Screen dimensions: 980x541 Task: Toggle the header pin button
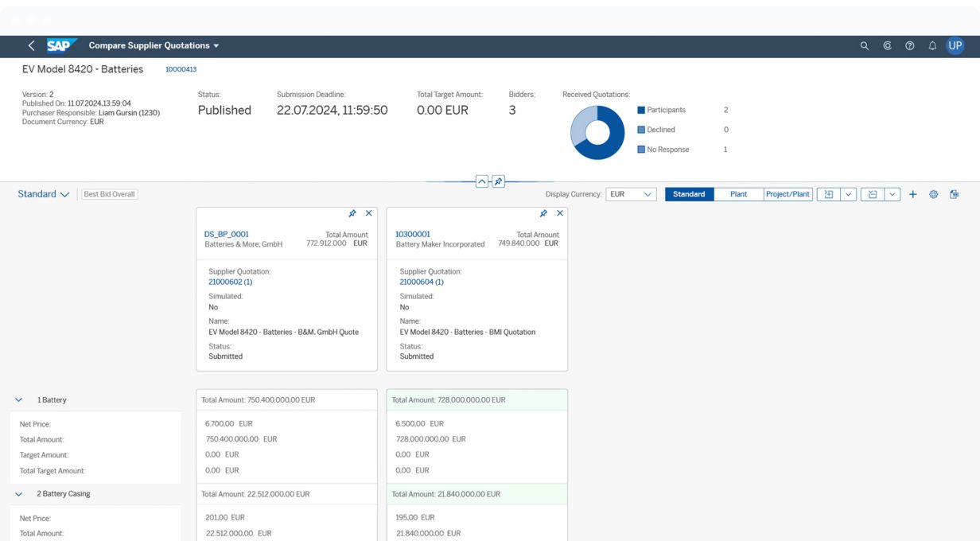498,181
